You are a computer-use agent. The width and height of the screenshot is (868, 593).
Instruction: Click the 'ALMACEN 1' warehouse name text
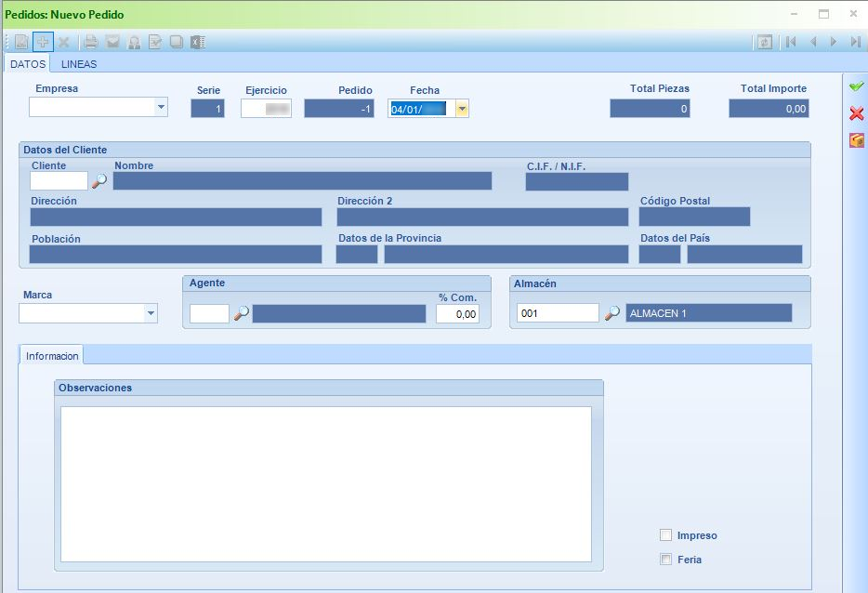[x=658, y=313]
